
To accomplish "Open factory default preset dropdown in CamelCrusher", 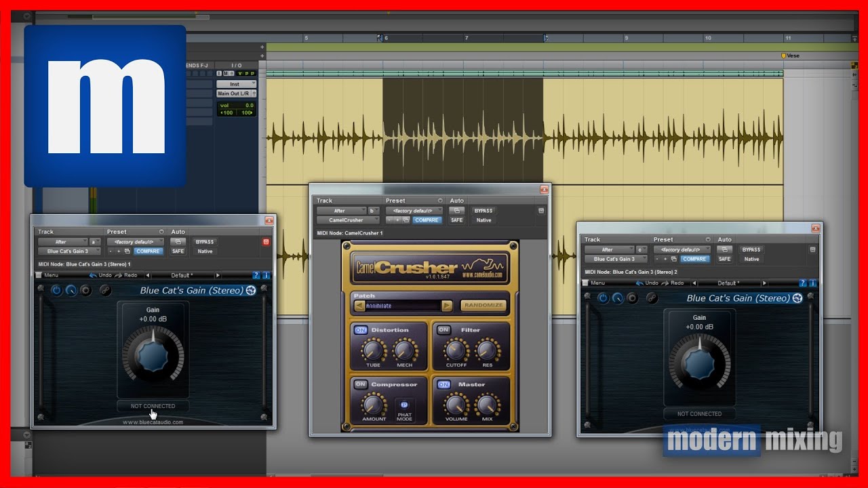I will 414,211.
